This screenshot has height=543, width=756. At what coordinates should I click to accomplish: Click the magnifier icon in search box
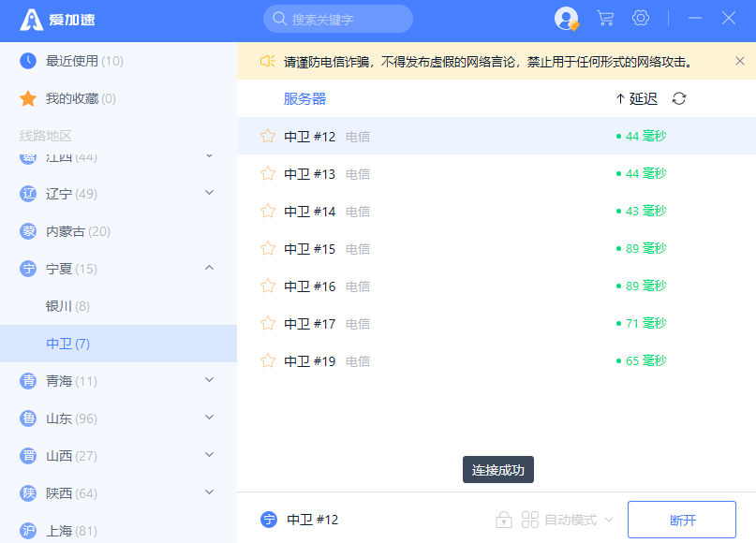(x=280, y=19)
